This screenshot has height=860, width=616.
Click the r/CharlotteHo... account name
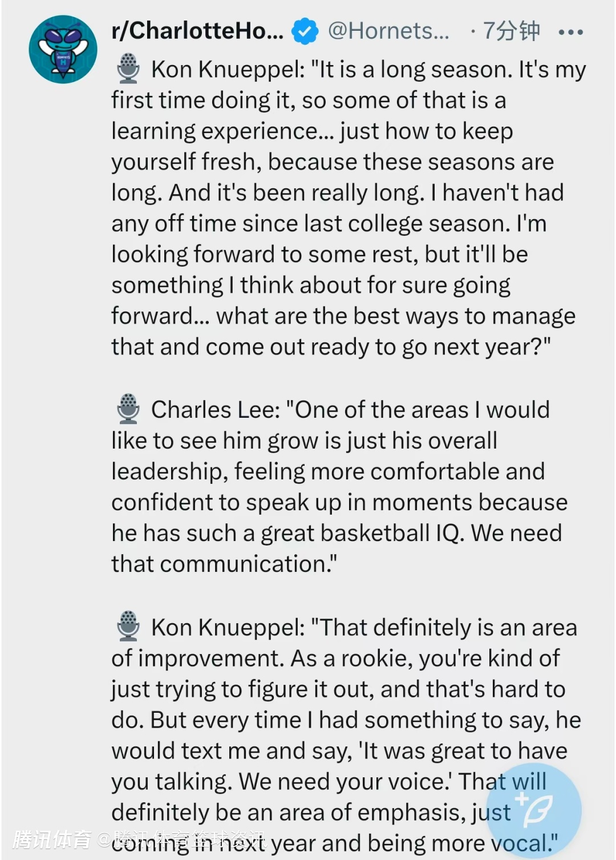coord(197,31)
